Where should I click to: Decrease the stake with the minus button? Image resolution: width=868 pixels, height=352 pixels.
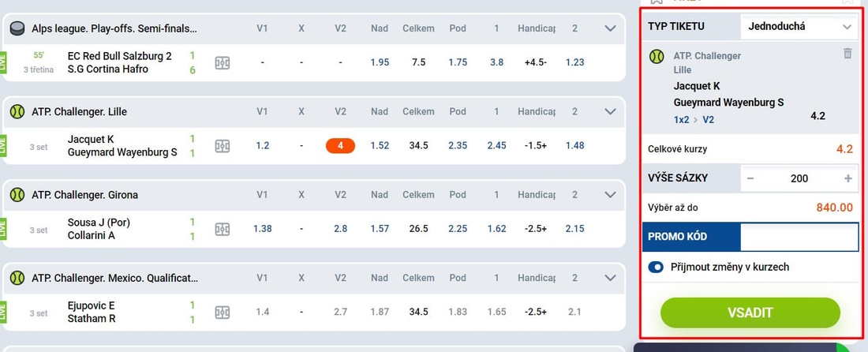point(750,178)
